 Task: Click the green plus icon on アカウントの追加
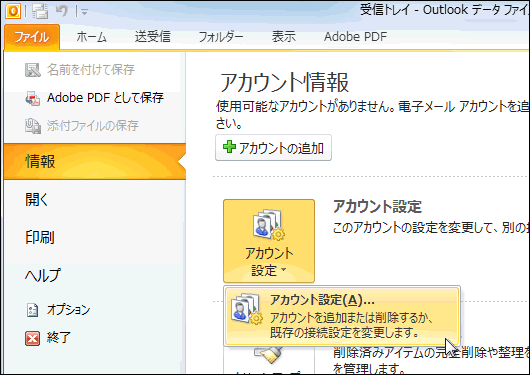click(229, 147)
